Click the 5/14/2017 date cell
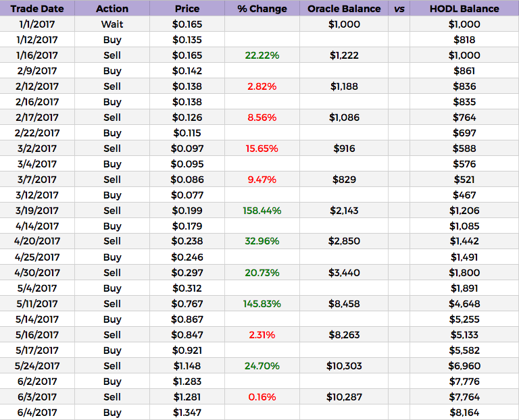The width and height of the screenshot is (519, 420). [x=37, y=319]
